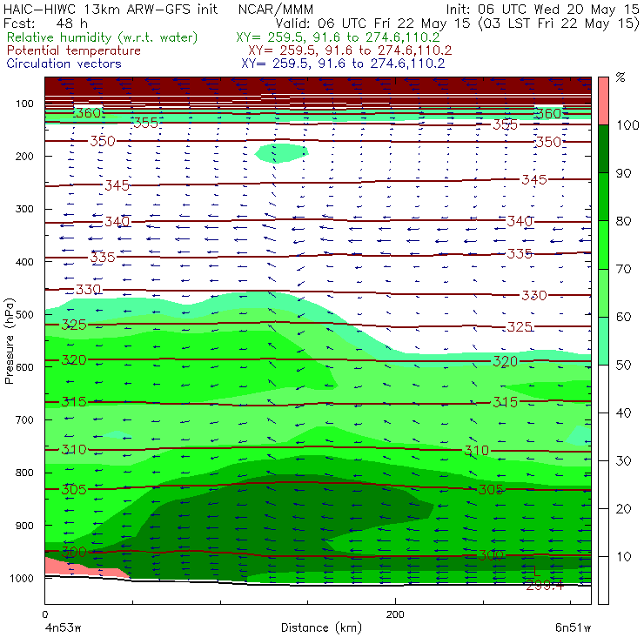
Task: Click the '20' label beside the color bar
Action: coord(623,509)
